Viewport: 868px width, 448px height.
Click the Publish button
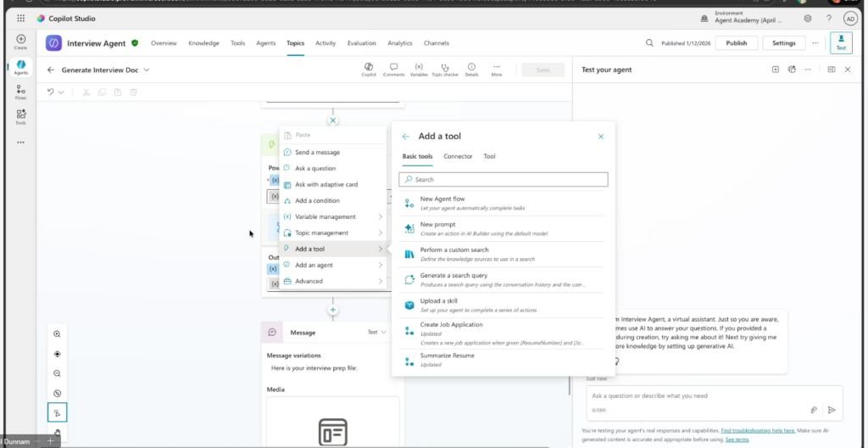pos(736,42)
